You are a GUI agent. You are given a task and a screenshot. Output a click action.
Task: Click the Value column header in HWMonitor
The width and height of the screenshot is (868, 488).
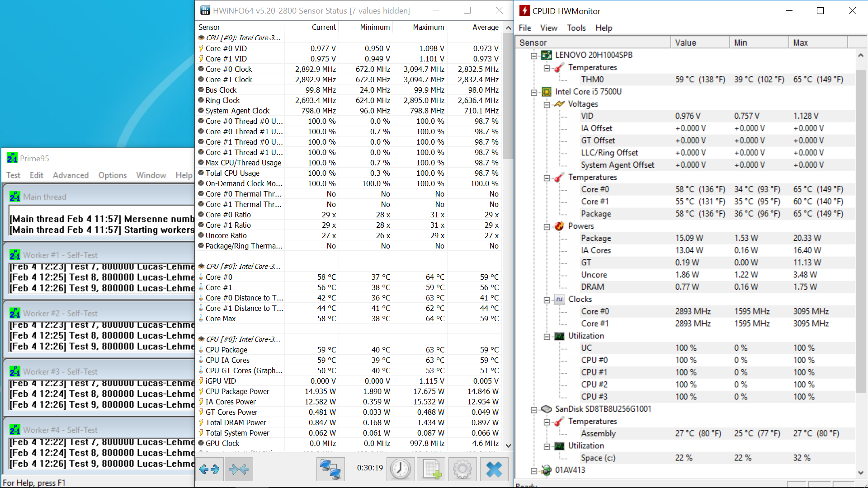(699, 42)
